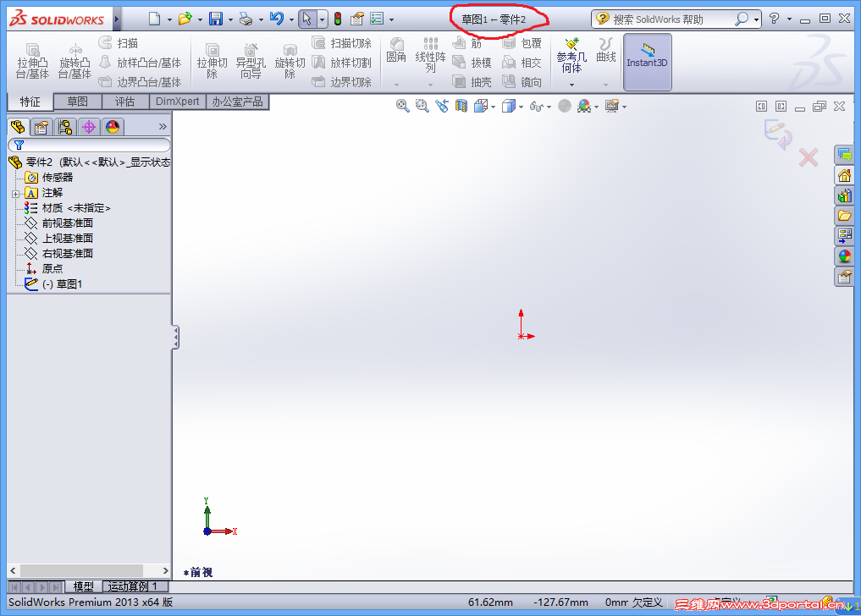Activate the Select cursor tool

click(307, 19)
